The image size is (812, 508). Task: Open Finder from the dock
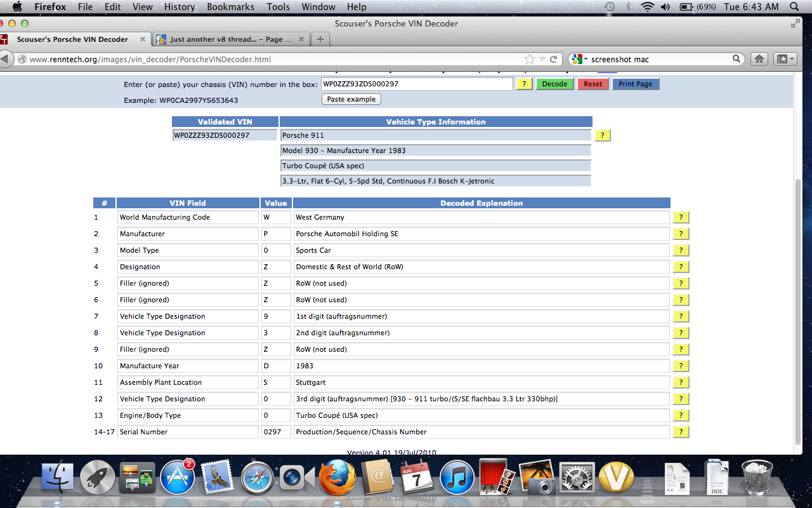tap(58, 478)
